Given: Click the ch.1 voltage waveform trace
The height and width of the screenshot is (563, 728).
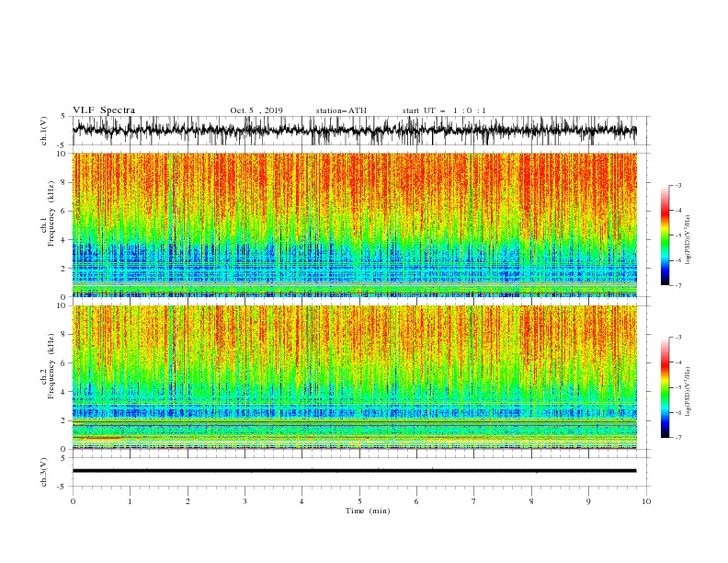Looking at the screenshot, I should (355, 130).
